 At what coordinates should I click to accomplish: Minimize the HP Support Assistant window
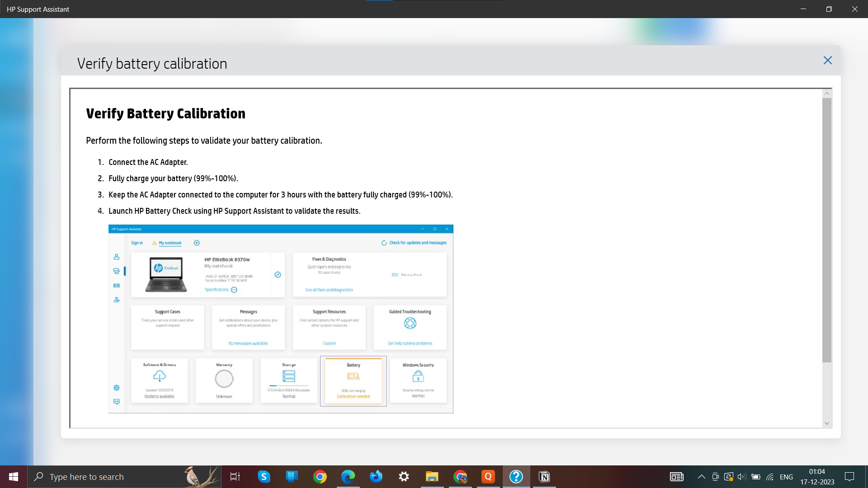click(x=803, y=9)
